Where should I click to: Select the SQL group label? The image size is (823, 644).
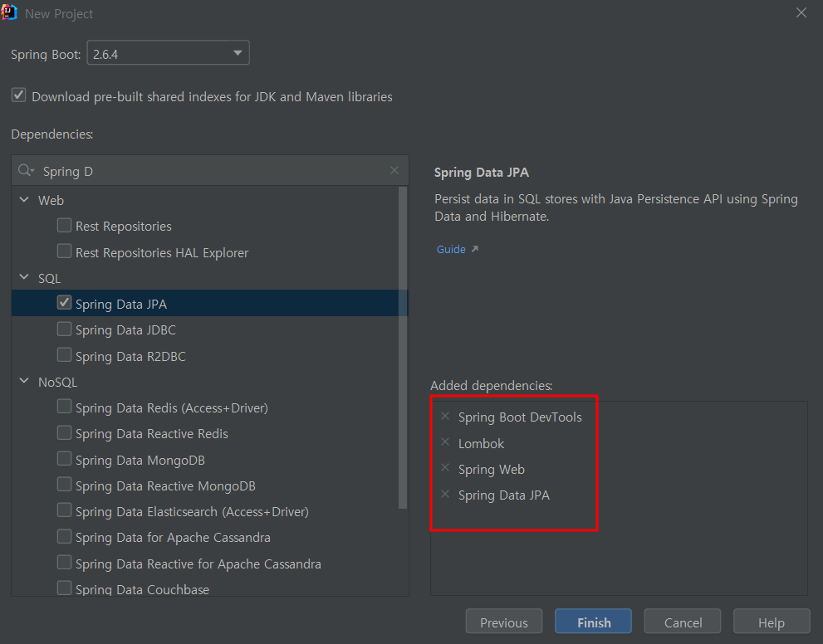tap(49, 278)
